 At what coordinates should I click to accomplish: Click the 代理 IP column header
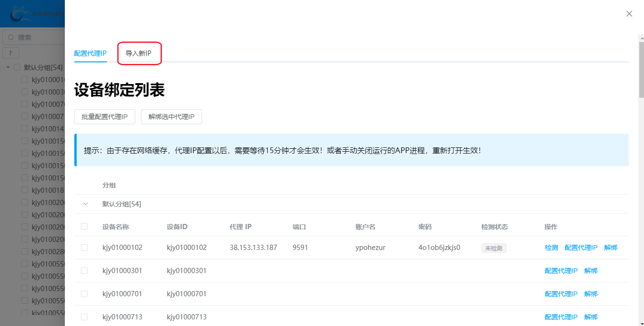(x=240, y=227)
